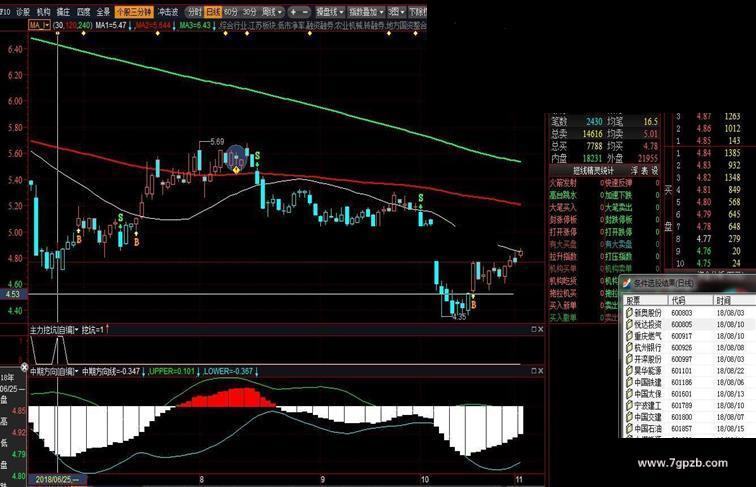Open the 冲击波 view
Image resolution: width=756 pixels, height=487 pixels.
[x=168, y=12]
